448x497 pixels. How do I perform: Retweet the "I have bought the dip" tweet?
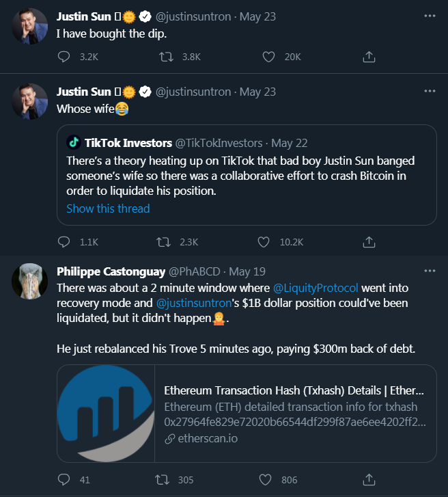[x=164, y=56]
